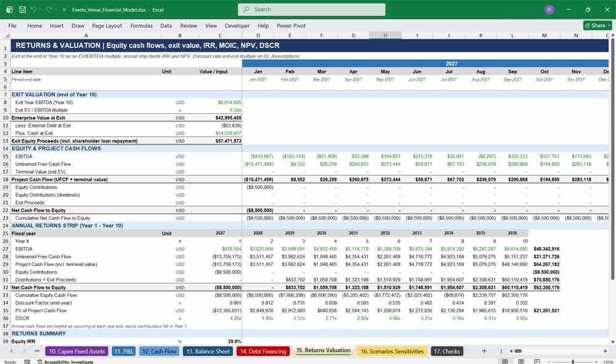Screen dimensions: 616x364
Task: Click the macro recording status bar icon
Action: click(27, 362)
